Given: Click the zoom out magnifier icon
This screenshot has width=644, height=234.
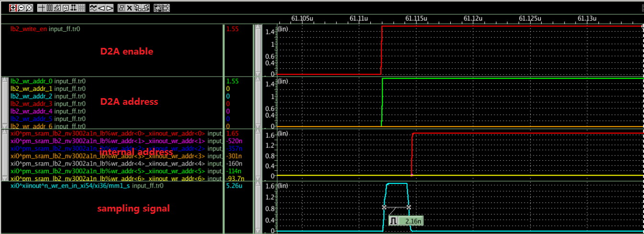Looking at the screenshot, I should click(21, 8).
